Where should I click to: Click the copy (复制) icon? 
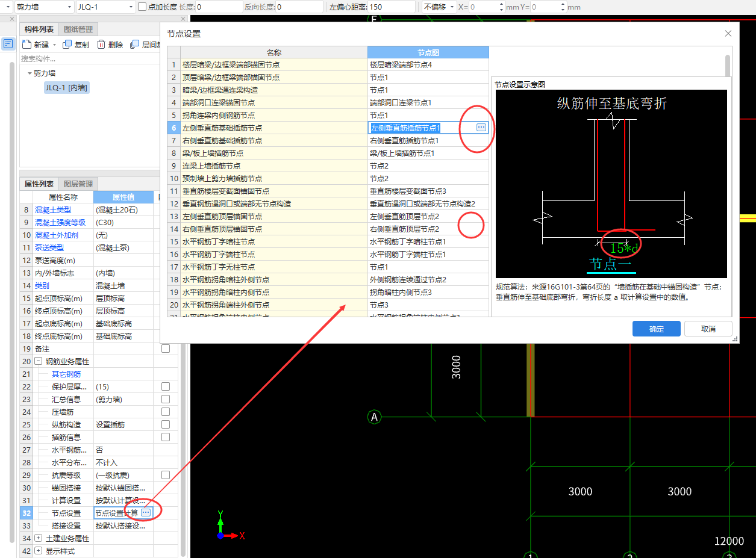point(67,45)
